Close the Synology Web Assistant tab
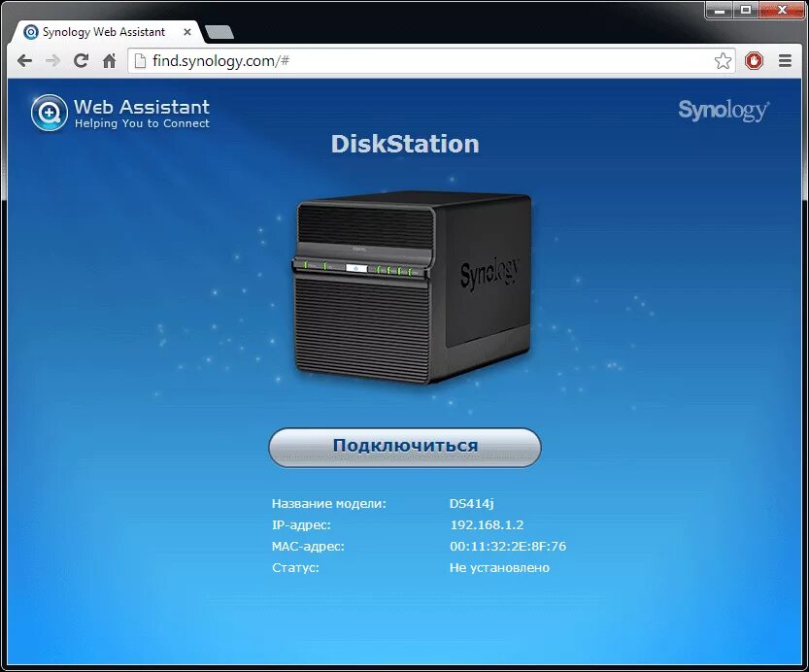This screenshot has height=672, width=809. 187,32
